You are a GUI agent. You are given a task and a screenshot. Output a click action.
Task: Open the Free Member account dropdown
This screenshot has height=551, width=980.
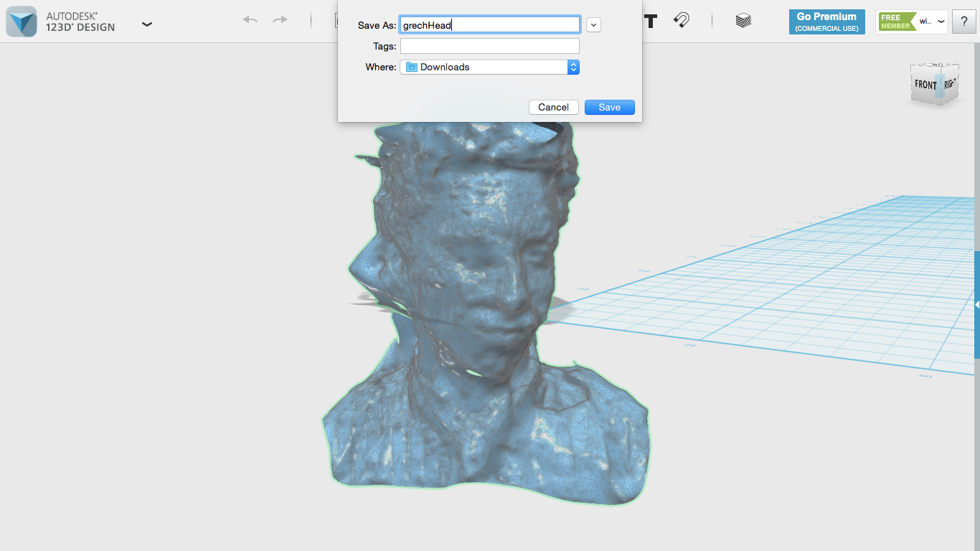point(912,22)
